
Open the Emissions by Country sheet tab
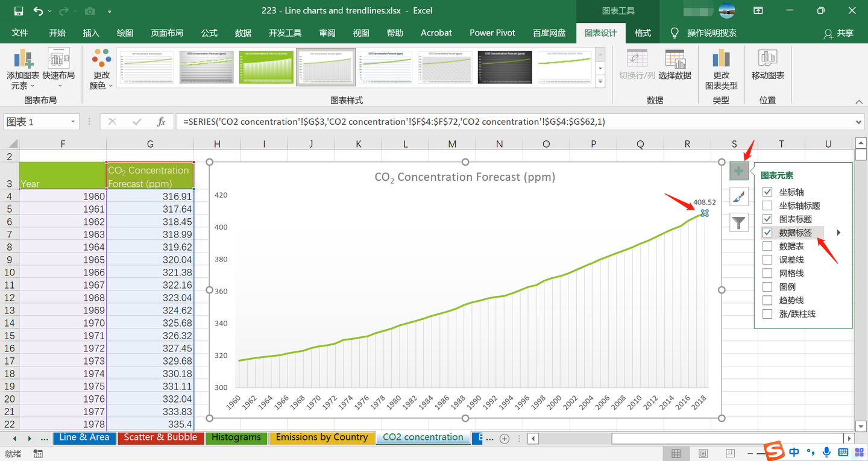point(321,437)
